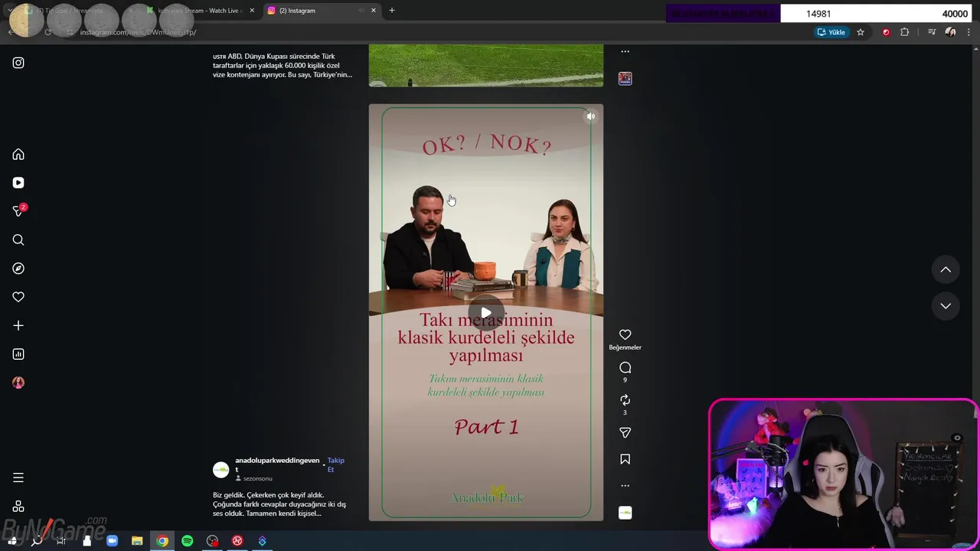Open Chrome three-dot menu
The width and height of the screenshot is (980, 551).
tap(969, 32)
